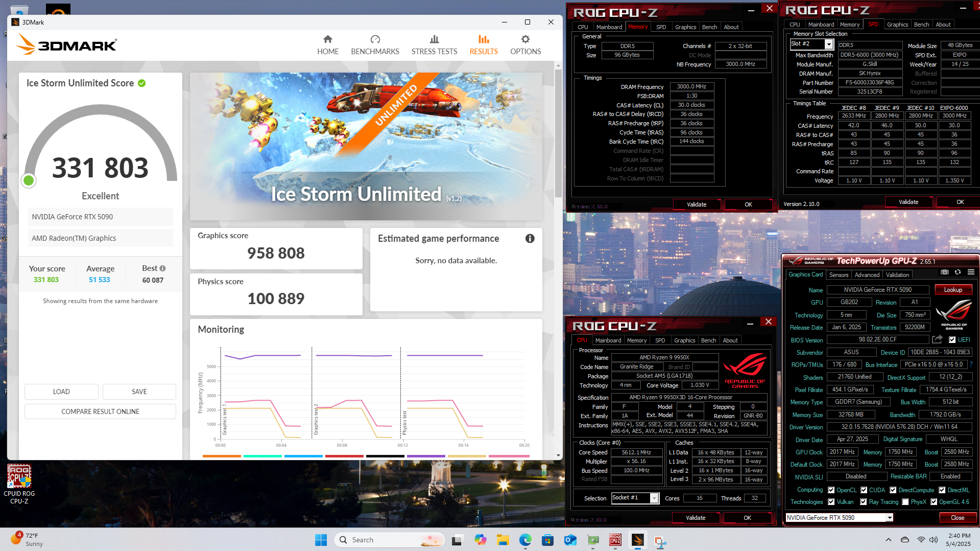Refresh GPU-Z readings with refresh icon
The height and width of the screenshot is (551, 980).
point(958,272)
